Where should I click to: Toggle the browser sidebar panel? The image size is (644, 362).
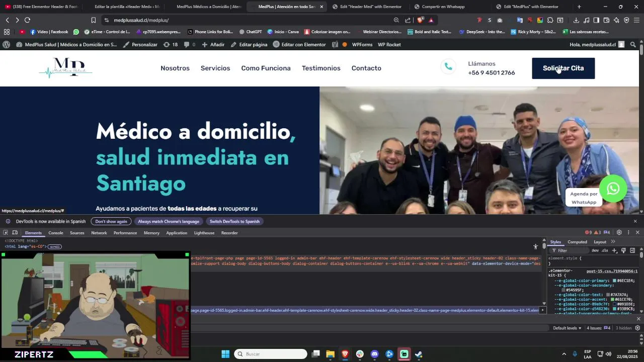coord(596,20)
